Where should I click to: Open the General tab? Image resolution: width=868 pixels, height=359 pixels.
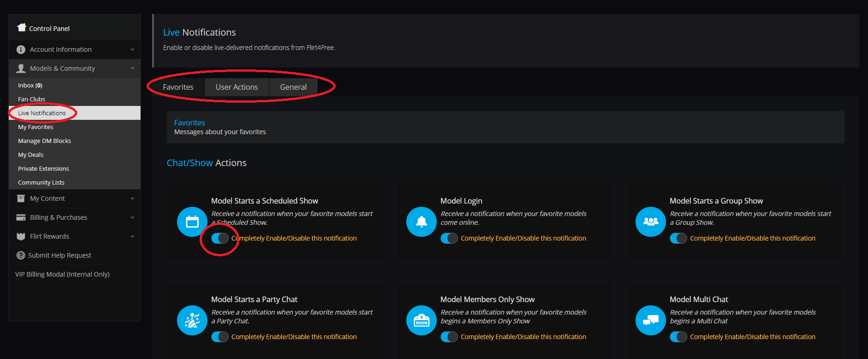pyautogui.click(x=293, y=87)
